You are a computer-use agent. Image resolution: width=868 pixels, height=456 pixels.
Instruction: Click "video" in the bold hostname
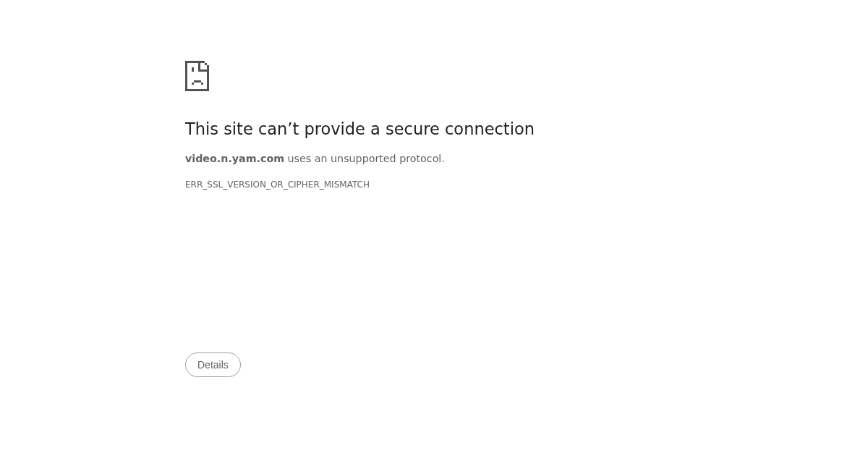pos(201,159)
